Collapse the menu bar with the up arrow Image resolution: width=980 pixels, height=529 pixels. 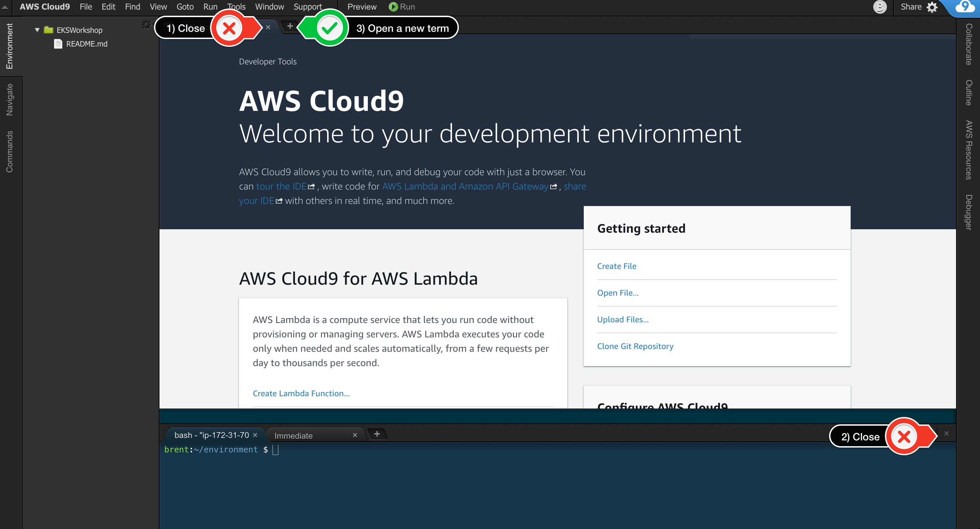(5, 7)
